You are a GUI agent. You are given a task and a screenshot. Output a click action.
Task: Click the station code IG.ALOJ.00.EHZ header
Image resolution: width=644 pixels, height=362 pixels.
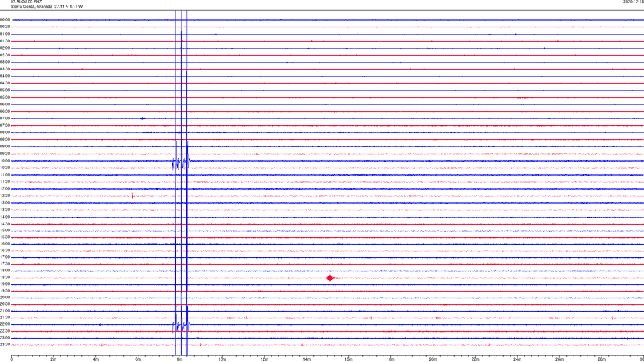(26, 2)
